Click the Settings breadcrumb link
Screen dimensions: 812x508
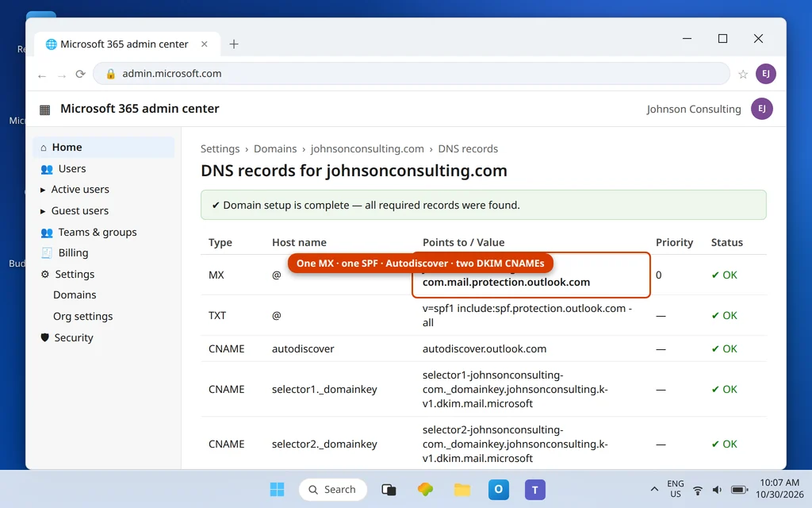[220, 148]
